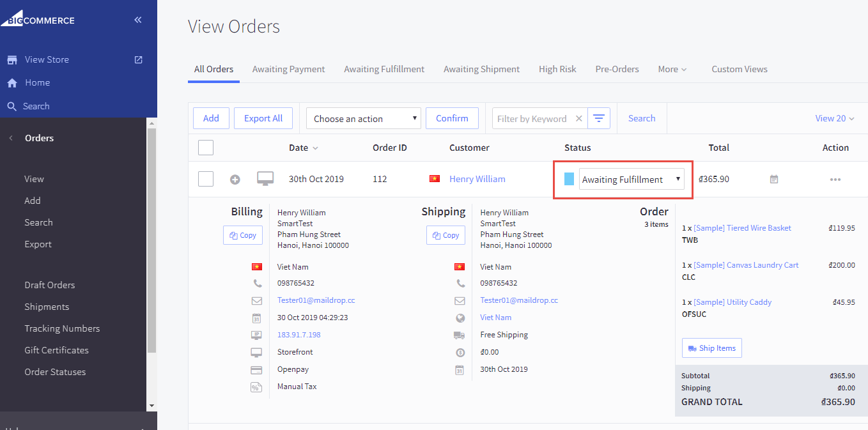Collapse the sidebar with double-chevron icon
The height and width of the screenshot is (430, 868).
137,20
